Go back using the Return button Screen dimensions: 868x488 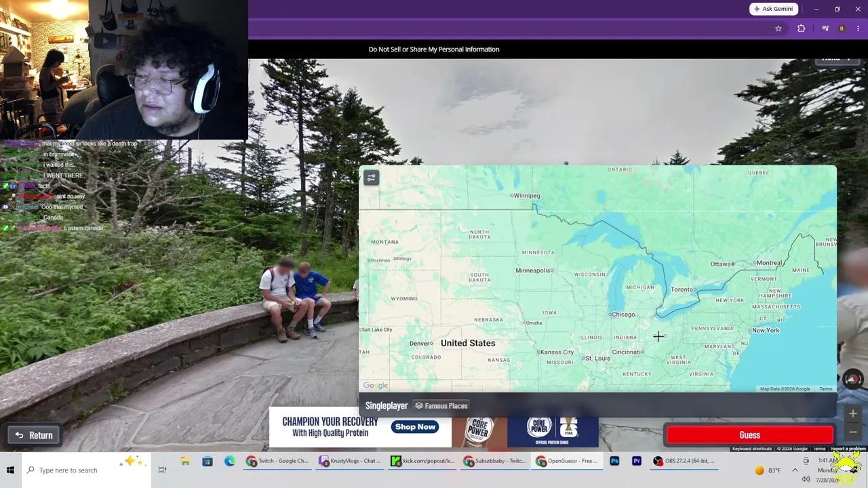click(34, 435)
